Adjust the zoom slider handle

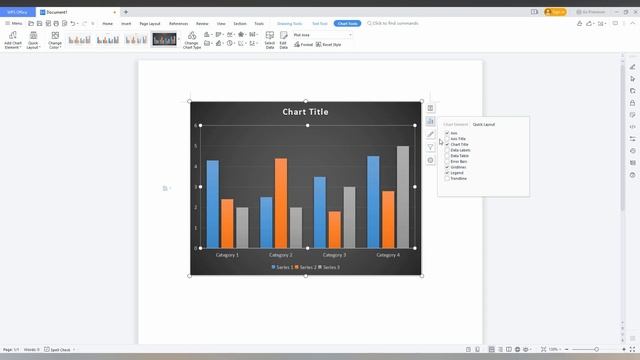(596, 349)
